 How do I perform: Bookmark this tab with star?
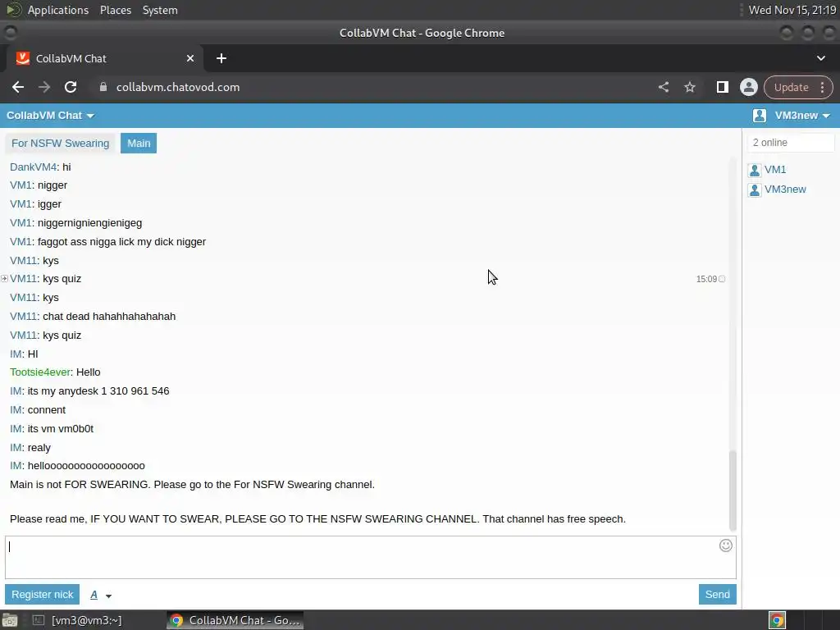[x=690, y=87]
